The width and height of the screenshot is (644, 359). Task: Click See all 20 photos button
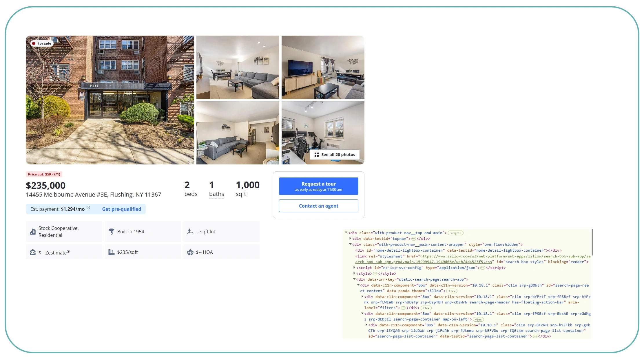pos(335,155)
